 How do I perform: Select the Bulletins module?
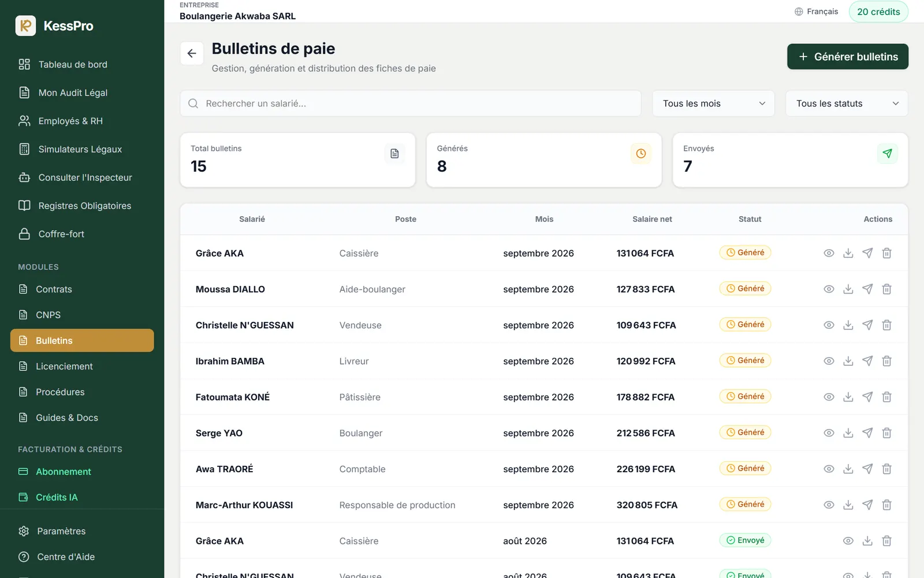tap(82, 340)
